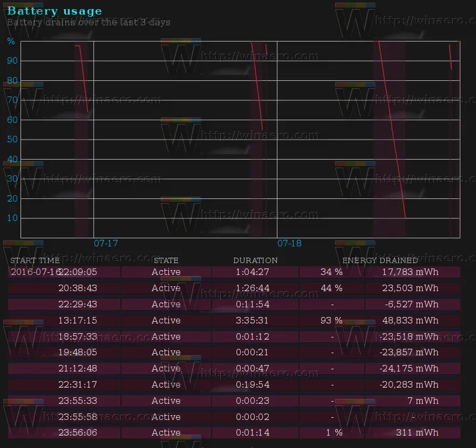This screenshot has height=448, width=476.
Task: Select the 90 mark on the chart axis
Action: pyautogui.click(x=12, y=61)
